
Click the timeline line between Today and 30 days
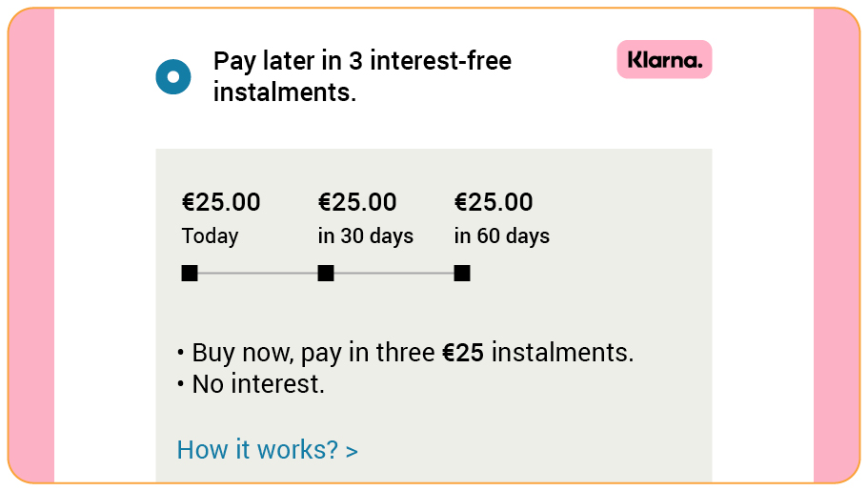(257, 274)
